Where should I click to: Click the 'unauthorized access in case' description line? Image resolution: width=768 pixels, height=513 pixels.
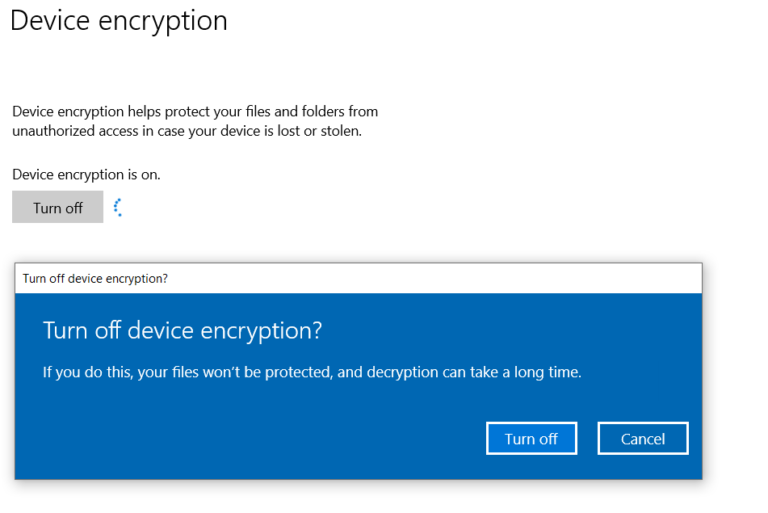186,131
